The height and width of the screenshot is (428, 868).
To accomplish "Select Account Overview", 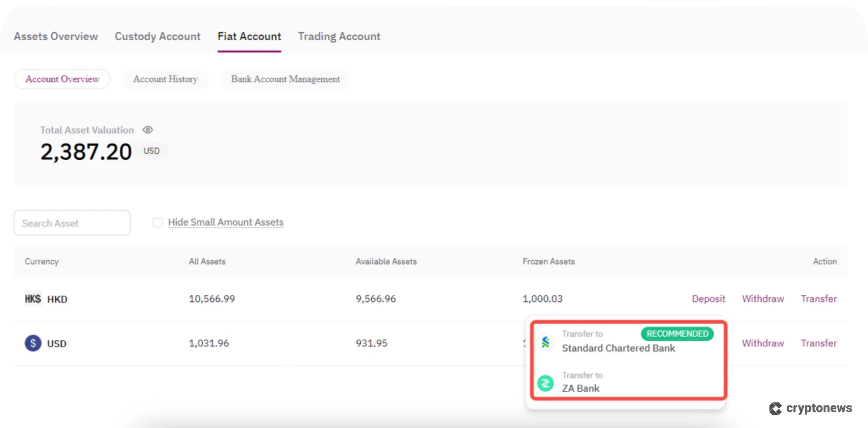I will [62, 79].
